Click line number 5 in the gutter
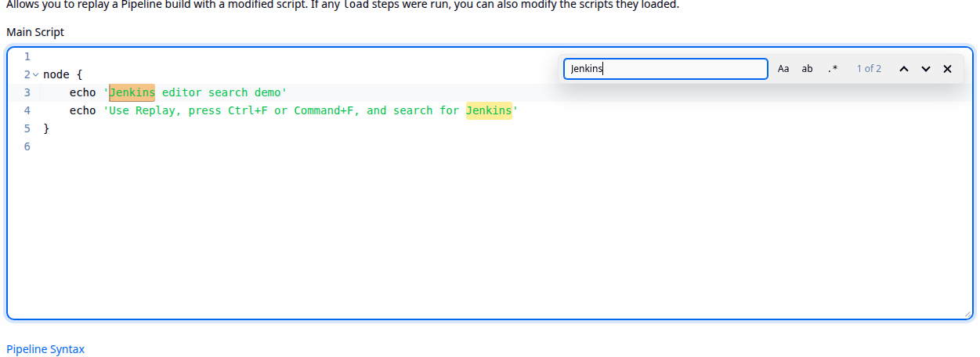The height and width of the screenshot is (357, 980). [x=27, y=128]
